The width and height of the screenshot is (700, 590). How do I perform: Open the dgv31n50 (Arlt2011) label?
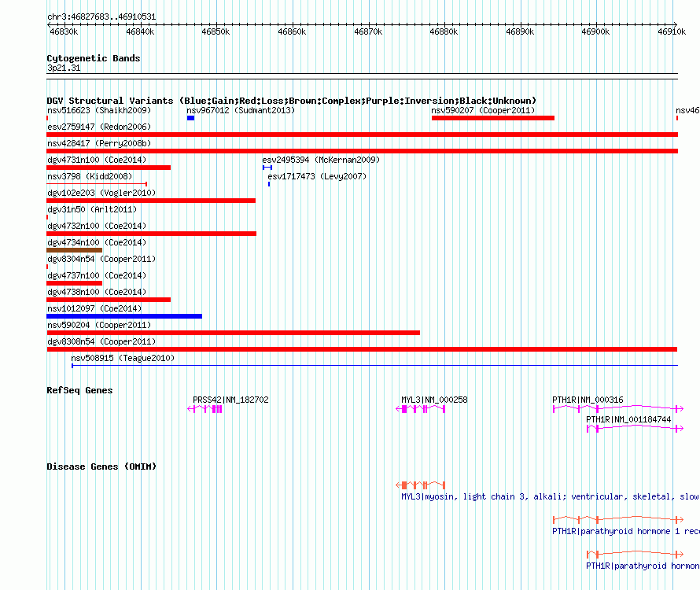coord(92,209)
